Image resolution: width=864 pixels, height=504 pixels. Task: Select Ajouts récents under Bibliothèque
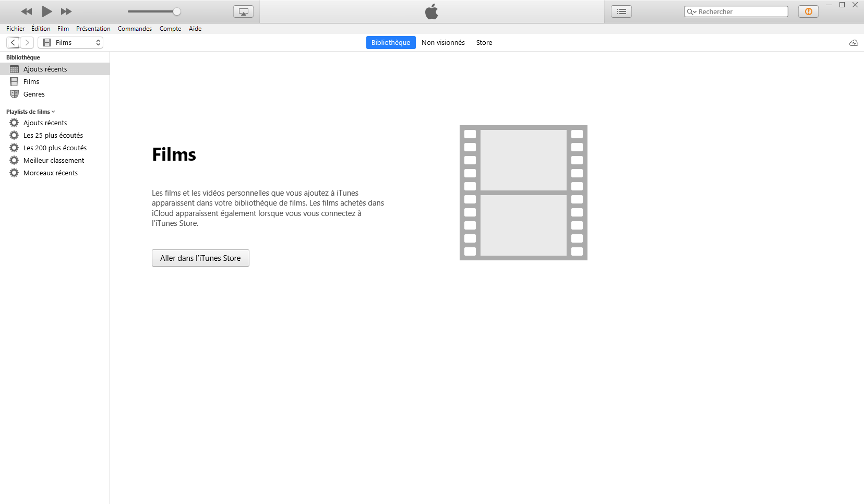point(55,69)
